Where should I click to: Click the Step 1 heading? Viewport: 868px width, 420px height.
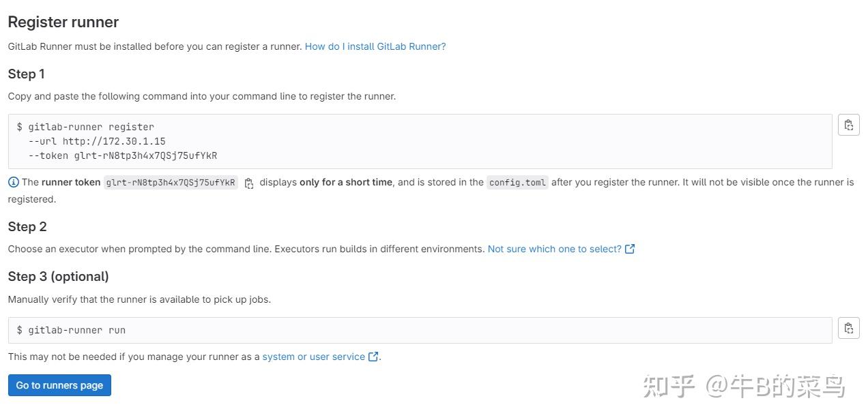point(26,74)
